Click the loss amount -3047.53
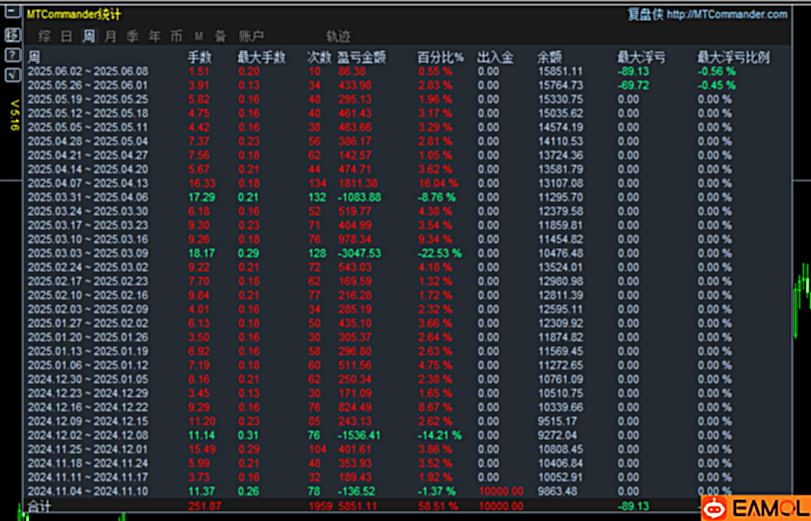This screenshot has height=521, width=811. 359,253
